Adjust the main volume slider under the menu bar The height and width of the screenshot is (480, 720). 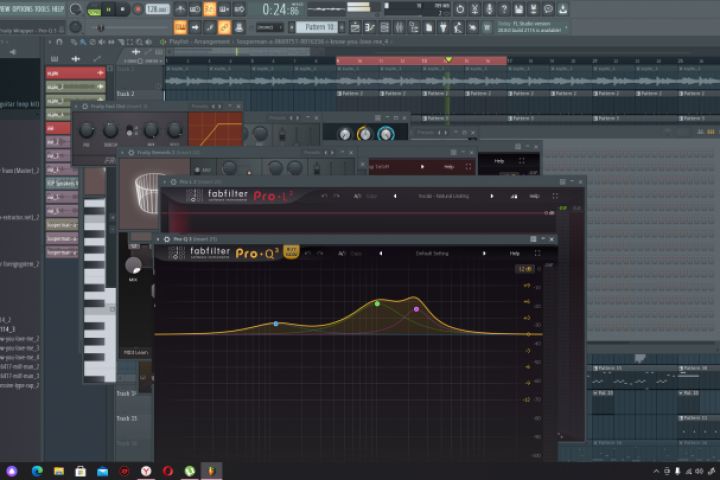101,28
